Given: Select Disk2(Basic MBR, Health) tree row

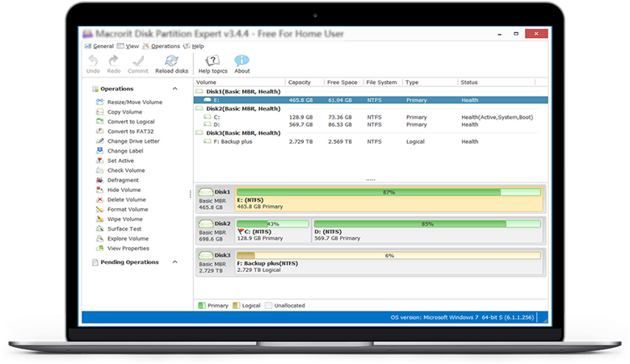Looking at the screenshot, I should (x=243, y=109).
